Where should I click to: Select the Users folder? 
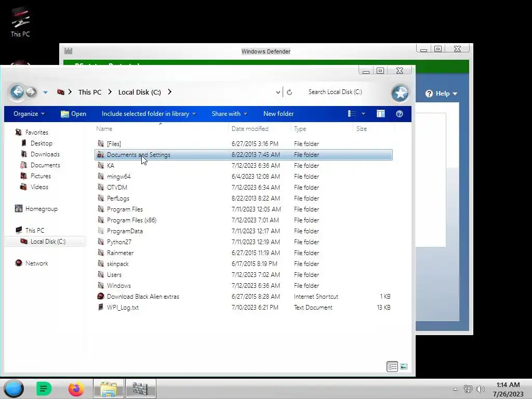[x=114, y=274]
